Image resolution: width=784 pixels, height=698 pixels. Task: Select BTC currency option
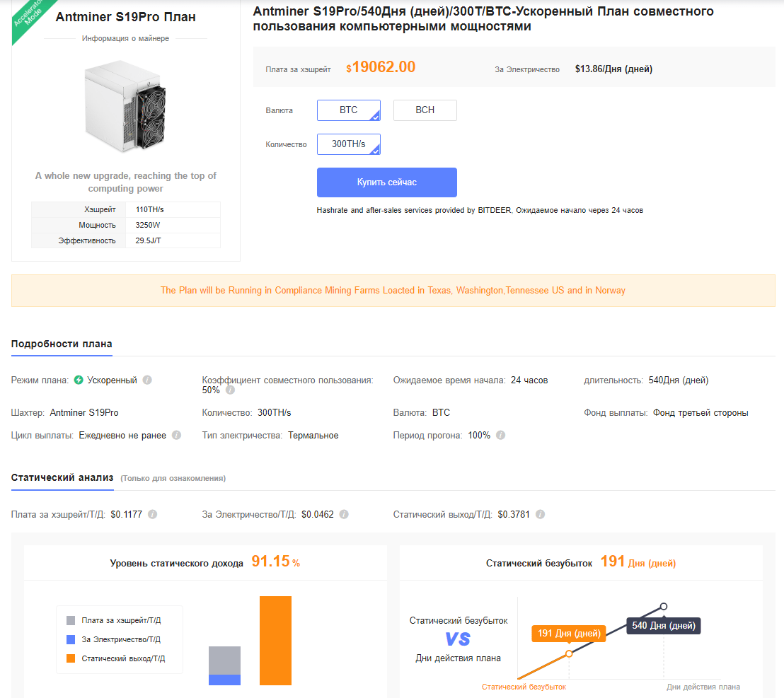tap(349, 110)
